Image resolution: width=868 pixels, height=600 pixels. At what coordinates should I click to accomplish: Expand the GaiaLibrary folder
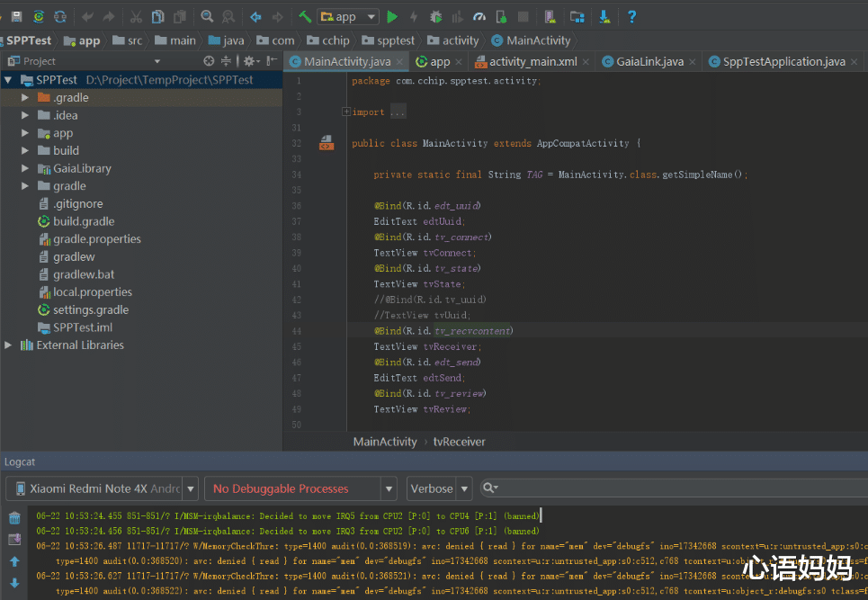click(24, 168)
